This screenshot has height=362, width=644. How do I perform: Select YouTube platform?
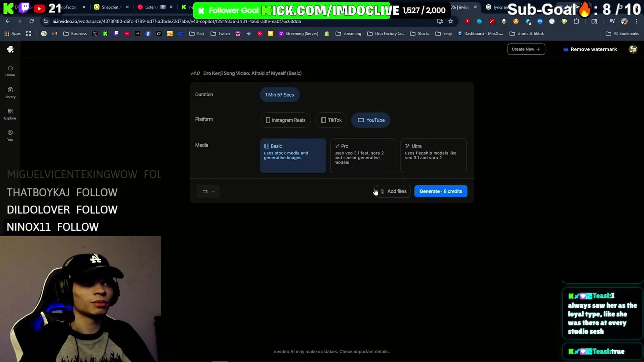(x=371, y=120)
